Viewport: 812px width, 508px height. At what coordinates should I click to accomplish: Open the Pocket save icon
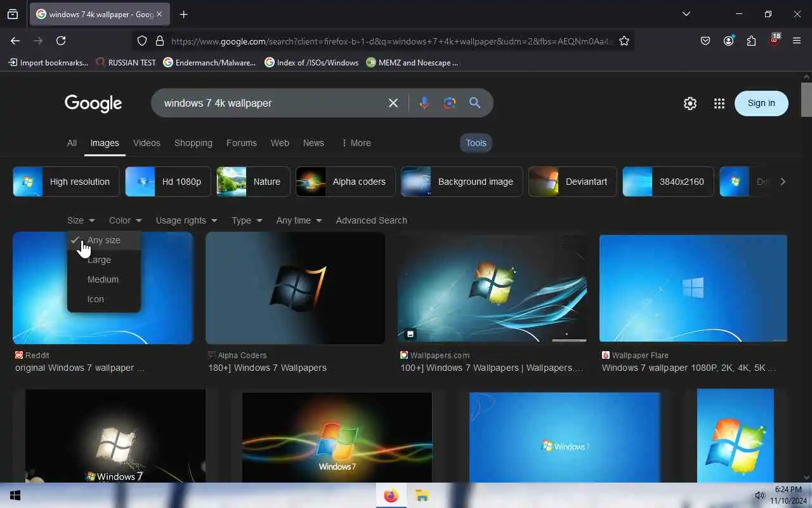coord(705,41)
